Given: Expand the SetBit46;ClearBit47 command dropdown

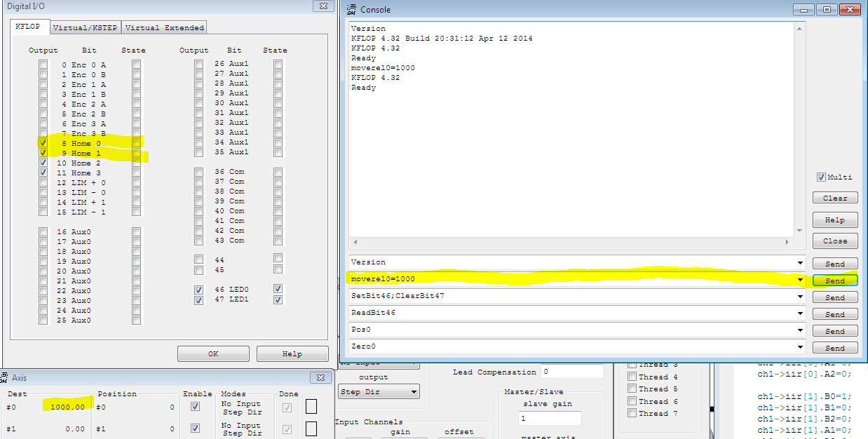Looking at the screenshot, I should point(800,297).
